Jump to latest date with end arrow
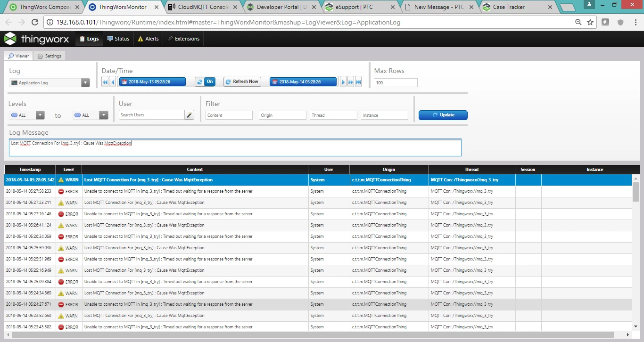Screen dimensions: 644x342 coord(358,81)
